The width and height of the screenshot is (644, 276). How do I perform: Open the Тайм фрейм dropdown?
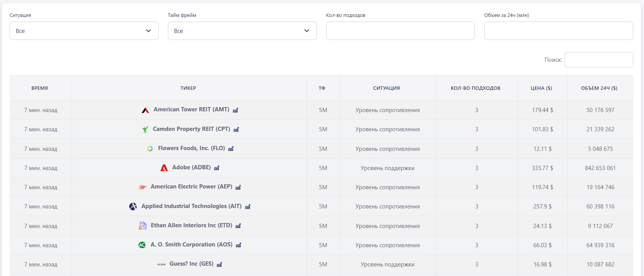click(242, 31)
